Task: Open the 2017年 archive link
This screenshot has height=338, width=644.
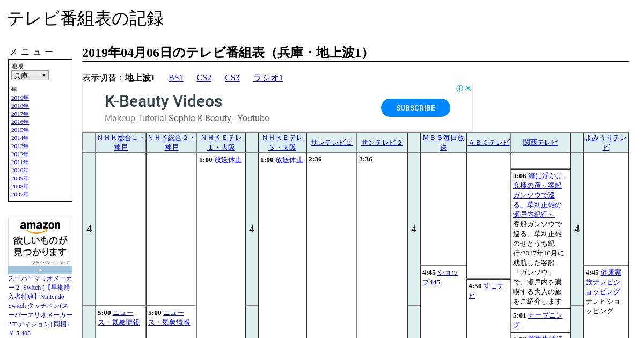Action: 20,114
